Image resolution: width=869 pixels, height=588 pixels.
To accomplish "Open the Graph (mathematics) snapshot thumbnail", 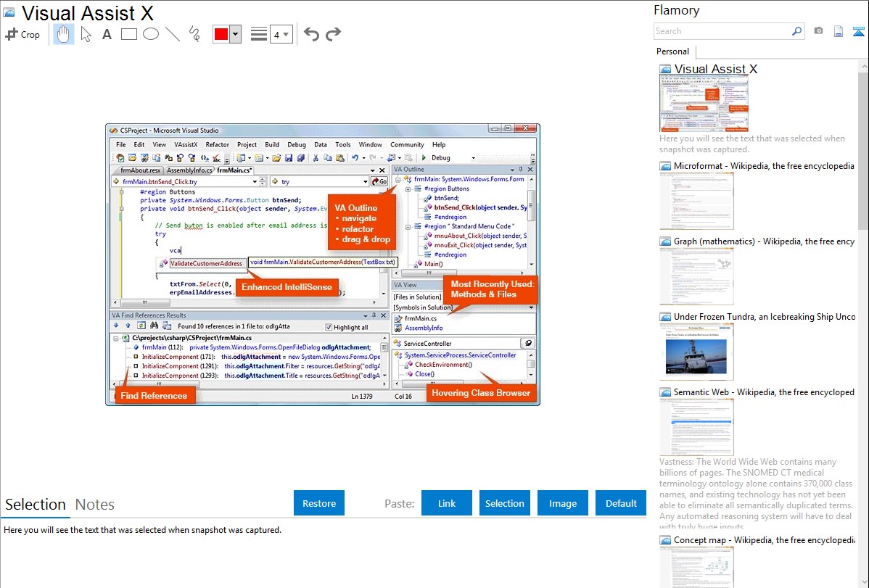I will pos(696,276).
